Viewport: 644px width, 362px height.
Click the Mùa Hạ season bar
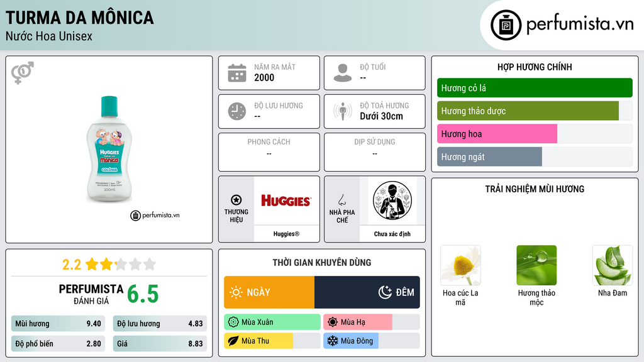click(x=372, y=322)
